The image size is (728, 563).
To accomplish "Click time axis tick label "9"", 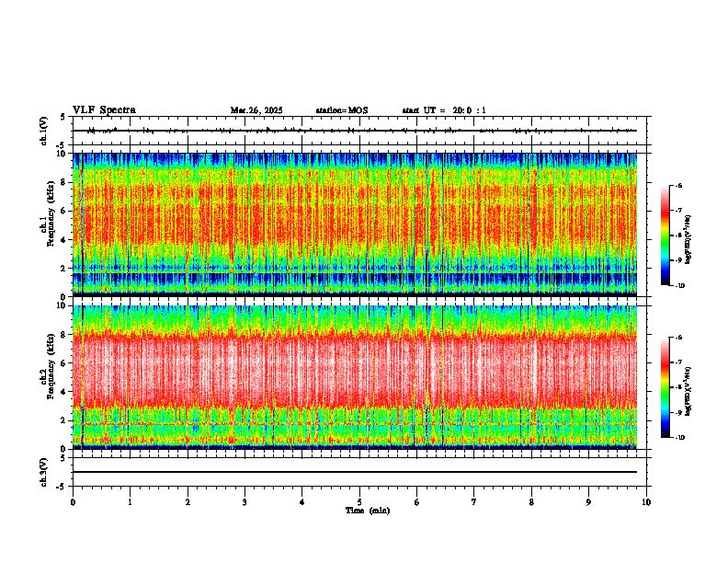I will tap(588, 502).
